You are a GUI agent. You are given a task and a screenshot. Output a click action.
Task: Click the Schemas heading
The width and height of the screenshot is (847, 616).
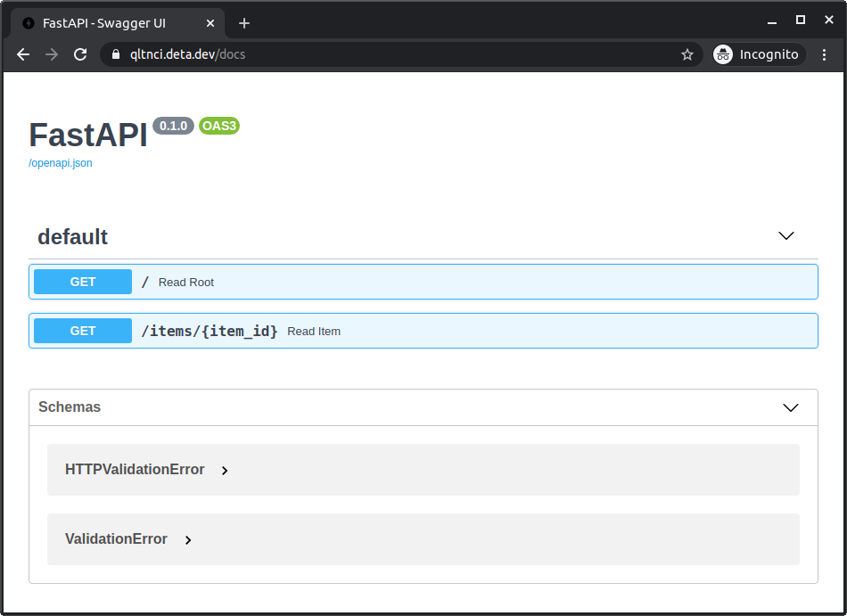pyautogui.click(x=70, y=407)
